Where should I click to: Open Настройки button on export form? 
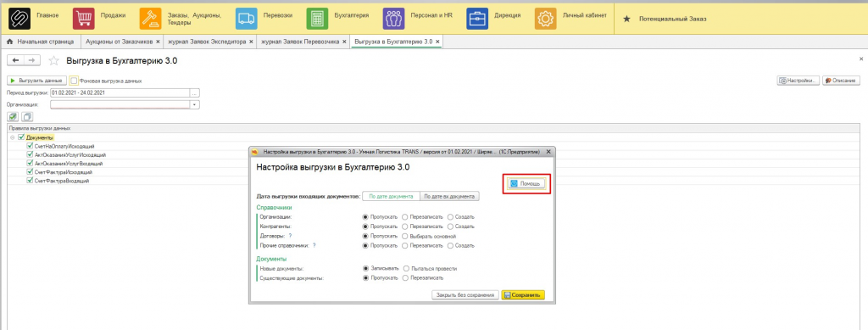(x=798, y=81)
